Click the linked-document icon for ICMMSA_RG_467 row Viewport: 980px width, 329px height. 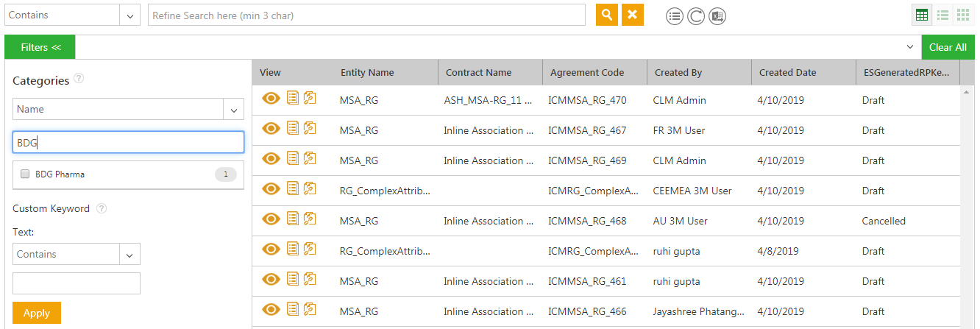click(310, 129)
